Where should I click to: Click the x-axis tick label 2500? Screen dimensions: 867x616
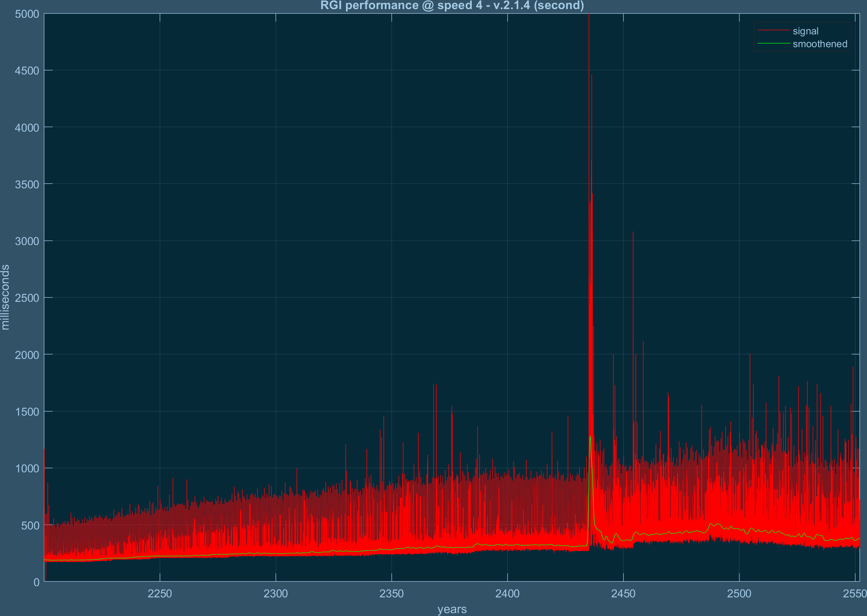pyautogui.click(x=739, y=594)
